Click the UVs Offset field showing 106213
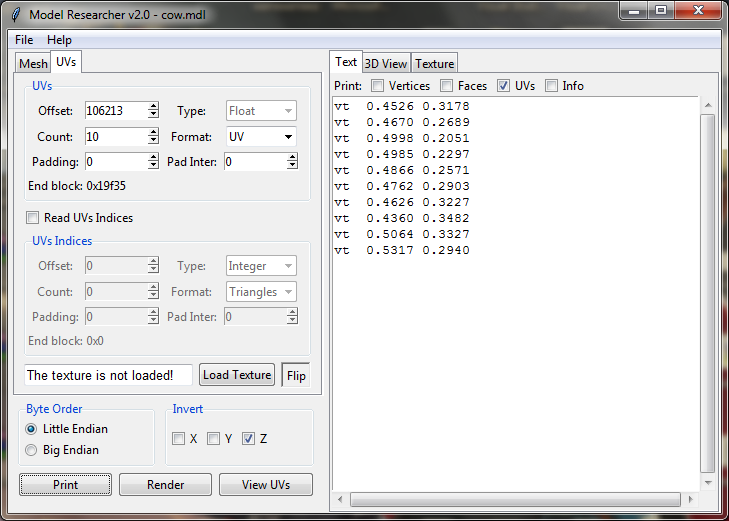This screenshot has width=729, height=521. click(x=116, y=111)
